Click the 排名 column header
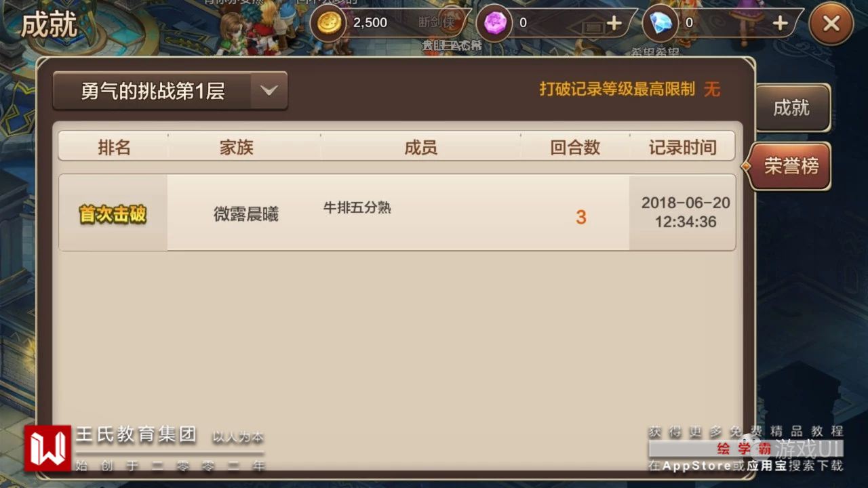868x488 pixels. [x=114, y=147]
